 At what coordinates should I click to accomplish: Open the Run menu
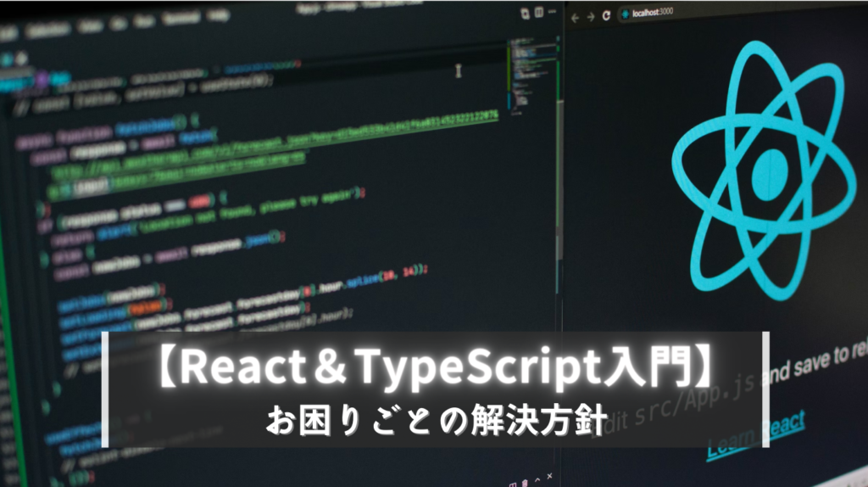(x=144, y=20)
